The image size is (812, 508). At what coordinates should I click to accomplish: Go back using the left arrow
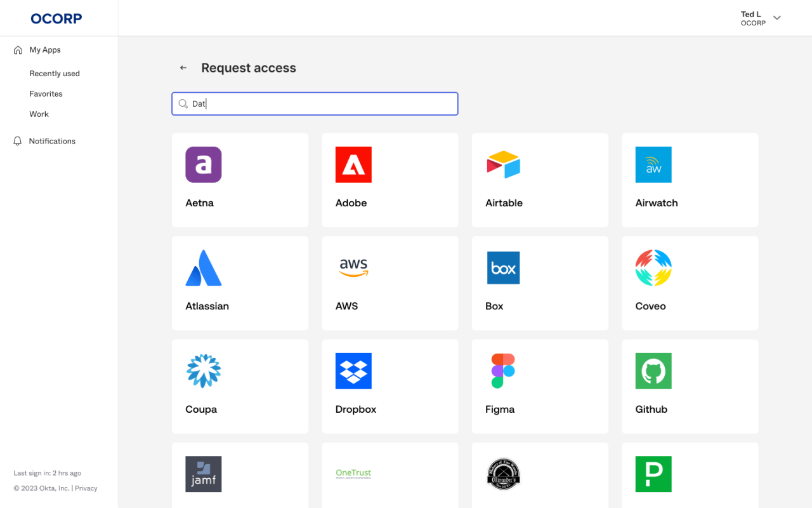(x=183, y=68)
